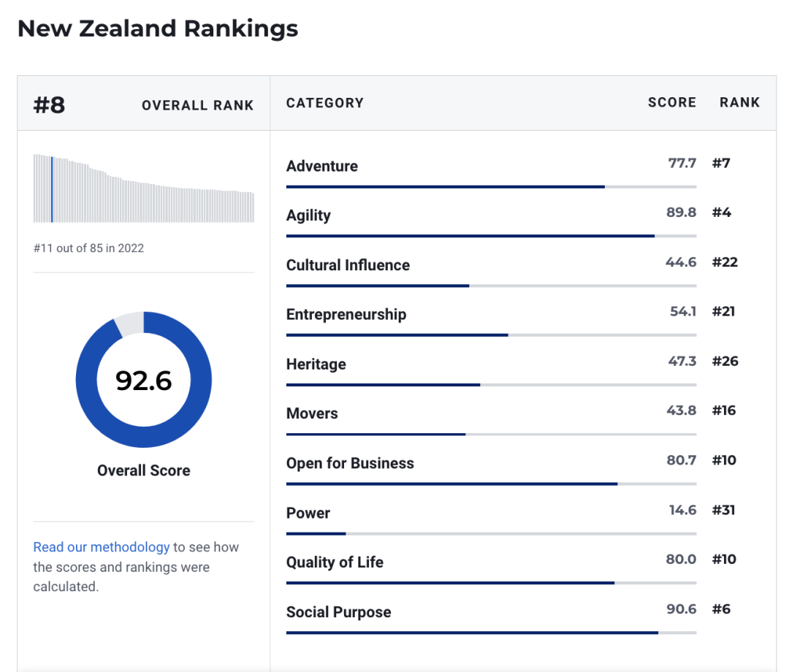This screenshot has width=789, height=672.
Task: Select the Adventure category row label
Action: (322, 166)
